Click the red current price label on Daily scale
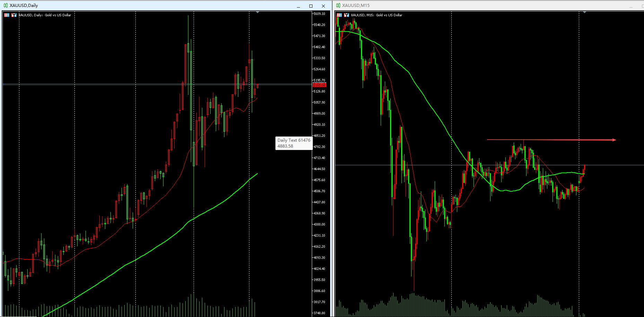The width and height of the screenshot is (644, 317). [x=319, y=85]
